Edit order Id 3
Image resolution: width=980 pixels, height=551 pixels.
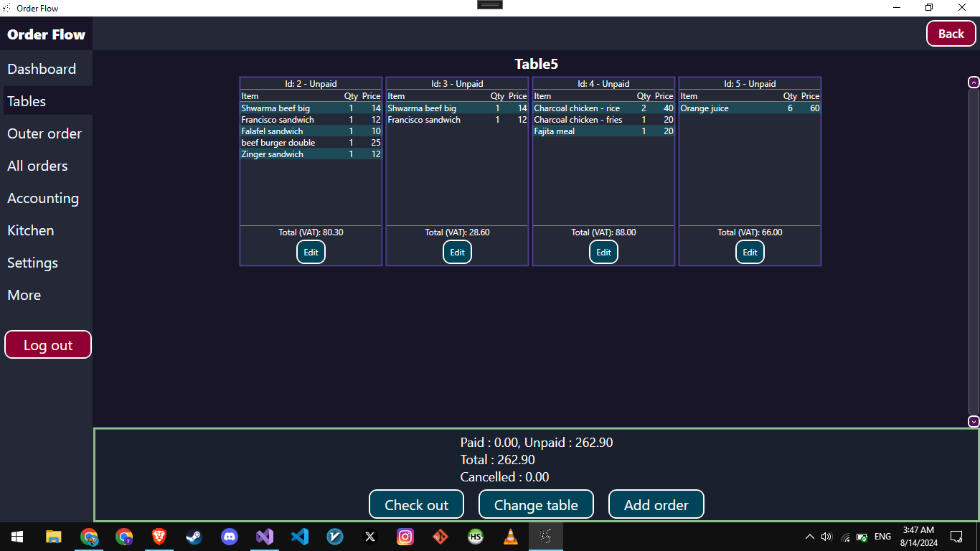pyautogui.click(x=457, y=252)
